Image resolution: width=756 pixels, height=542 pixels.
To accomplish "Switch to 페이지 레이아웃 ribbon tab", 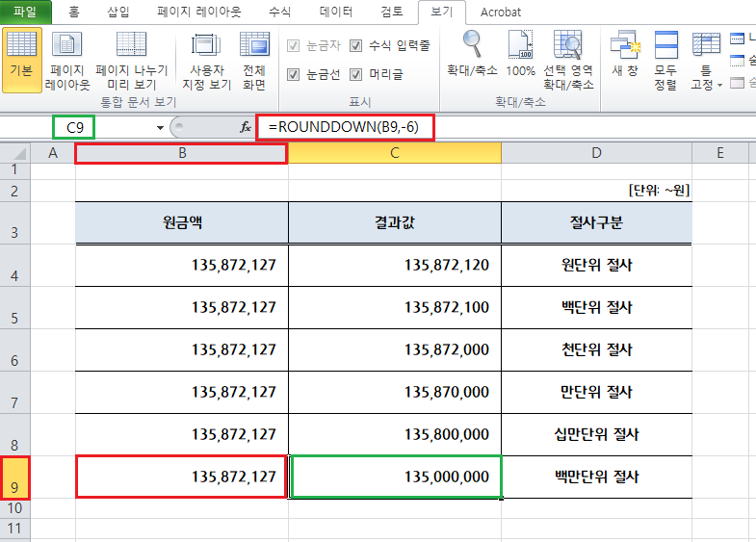I will tap(199, 12).
